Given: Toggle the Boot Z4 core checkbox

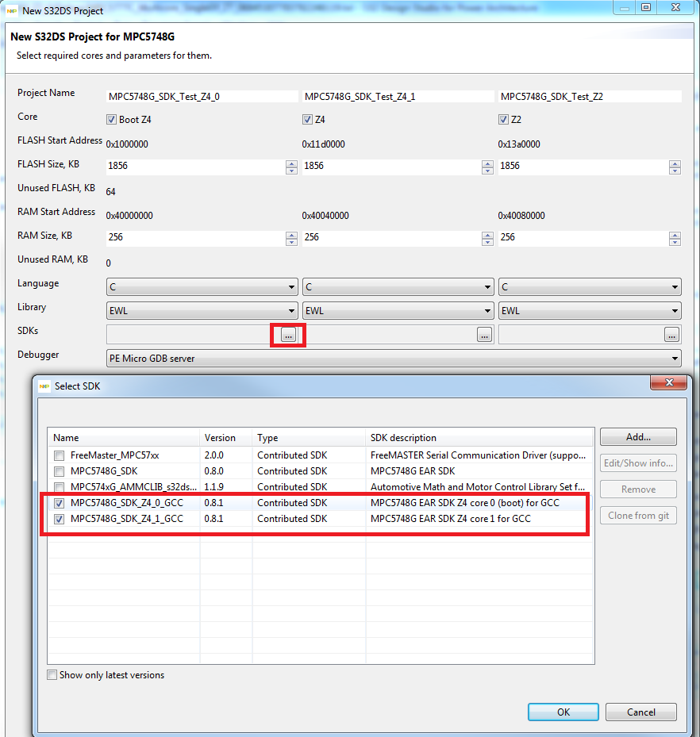Looking at the screenshot, I should tap(111, 119).
